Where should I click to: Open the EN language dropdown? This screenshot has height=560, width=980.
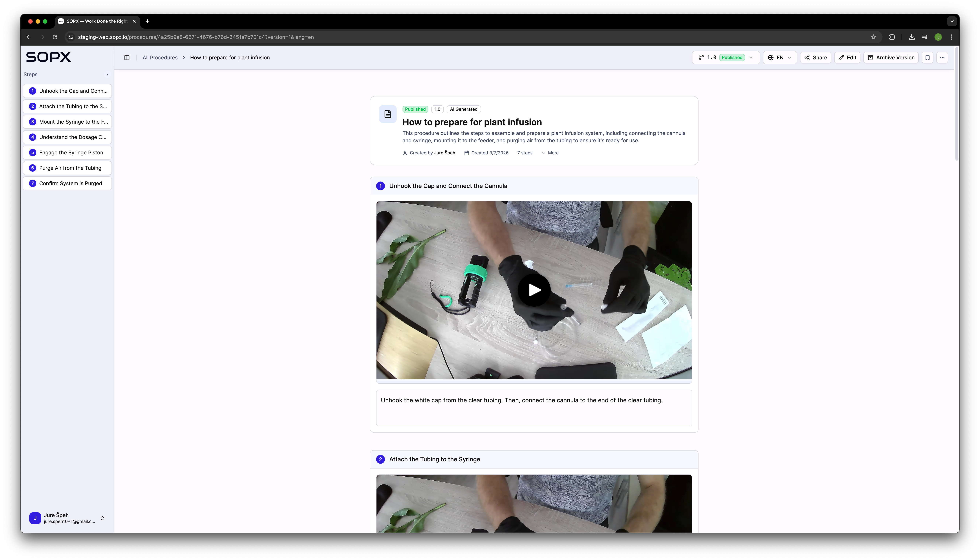[780, 58]
